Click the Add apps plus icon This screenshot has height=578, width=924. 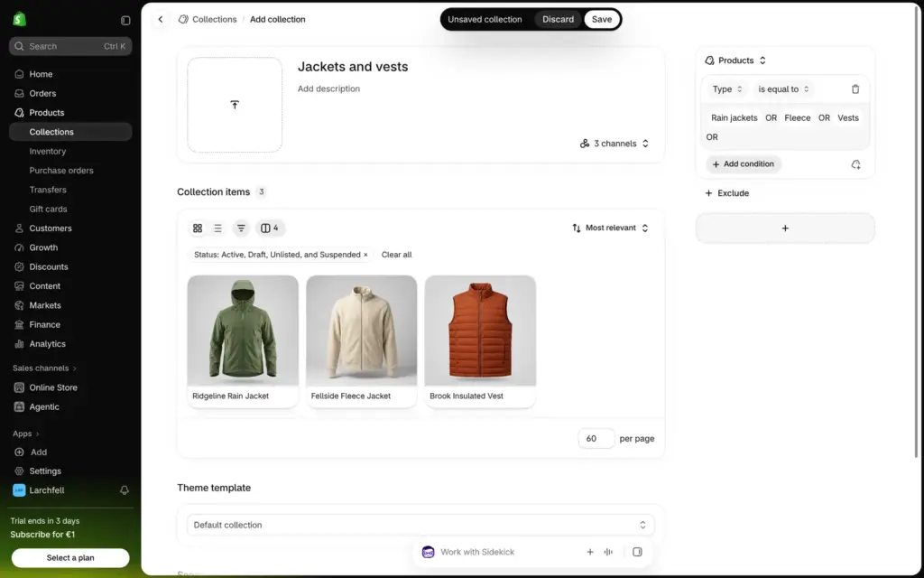[x=20, y=452]
